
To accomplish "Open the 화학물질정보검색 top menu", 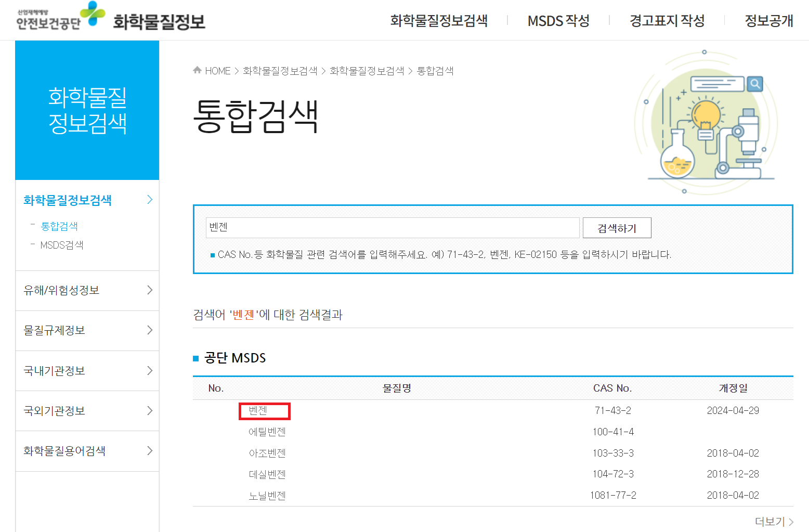I will [439, 21].
